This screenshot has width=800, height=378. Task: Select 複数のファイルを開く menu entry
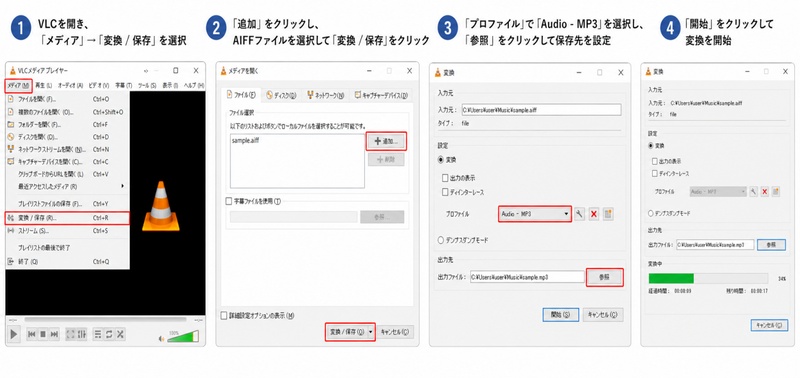point(67,112)
